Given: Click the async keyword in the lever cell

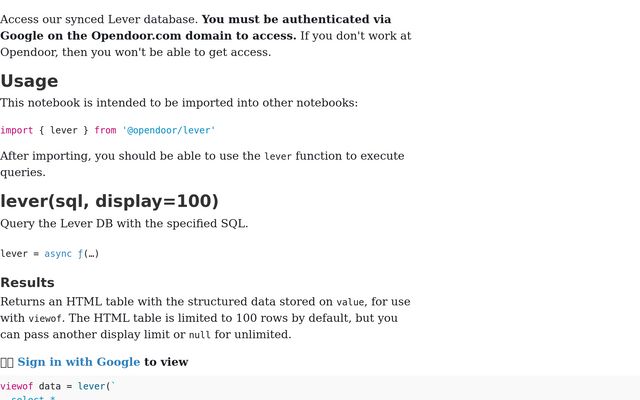Looking at the screenshot, I should click(x=58, y=254).
